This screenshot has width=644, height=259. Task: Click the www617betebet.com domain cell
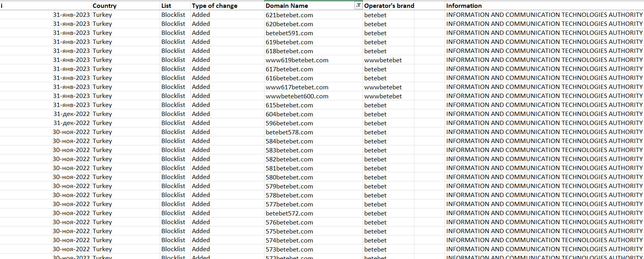tap(297, 87)
